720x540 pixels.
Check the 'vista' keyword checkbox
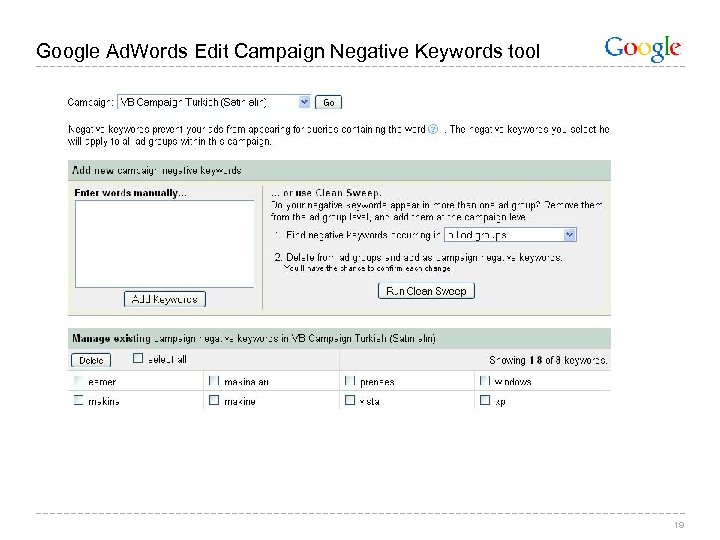click(349, 400)
